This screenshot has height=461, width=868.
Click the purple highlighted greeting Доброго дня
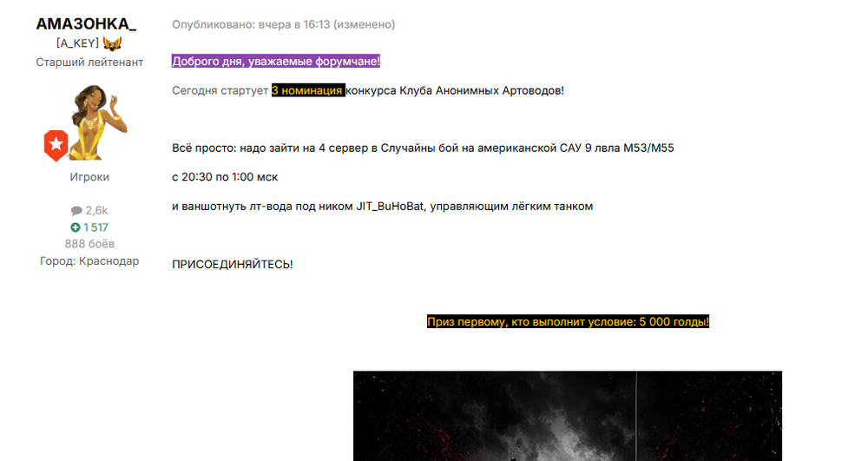[276, 62]
